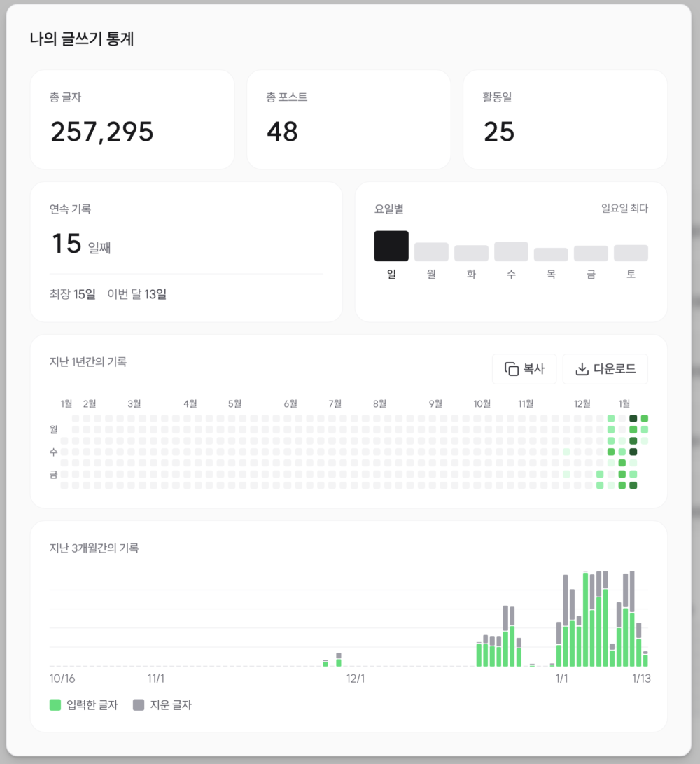Select the Saturday (토) weekday bar
Screen dimensions: 700x764
[x=631, y=253]
